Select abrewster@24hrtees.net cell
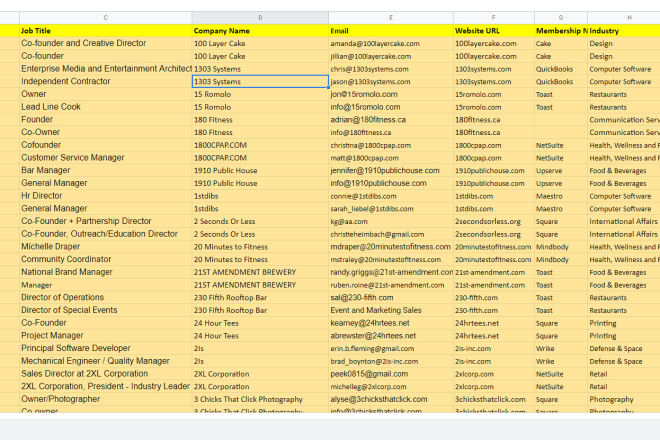This screenshot has height=440, width=660. click(x=391, y=336)
